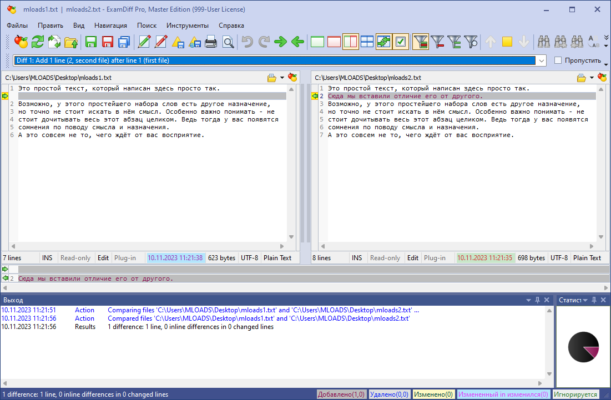The width and height of the screenshot is (611, 400).
Task: Click the undo arrow icon
Action: (x=247, y=42)
